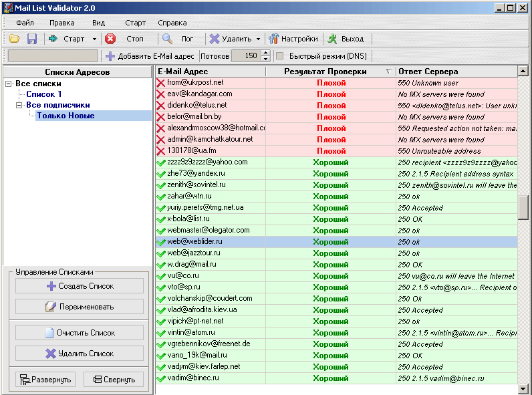The width and height of the screenshot is (532, 395).
Task: Click red X icon for 130178@ua.fm
Action: (x=161, y=151)
